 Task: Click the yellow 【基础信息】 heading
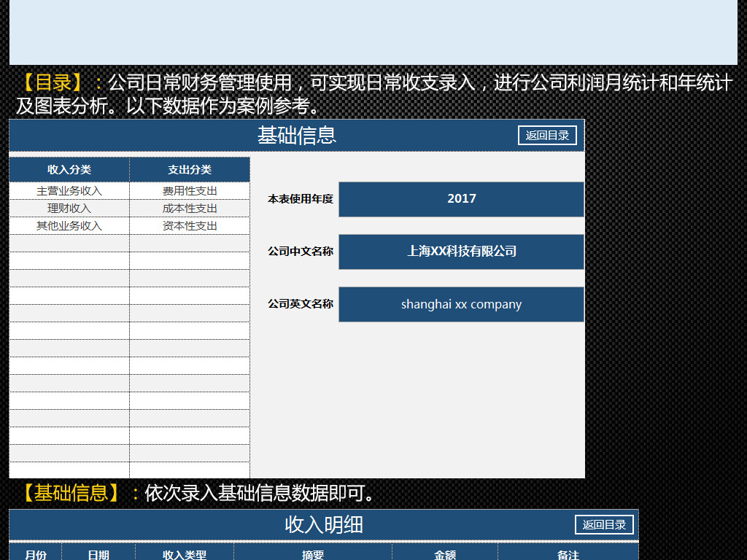[x=71, y=493]
